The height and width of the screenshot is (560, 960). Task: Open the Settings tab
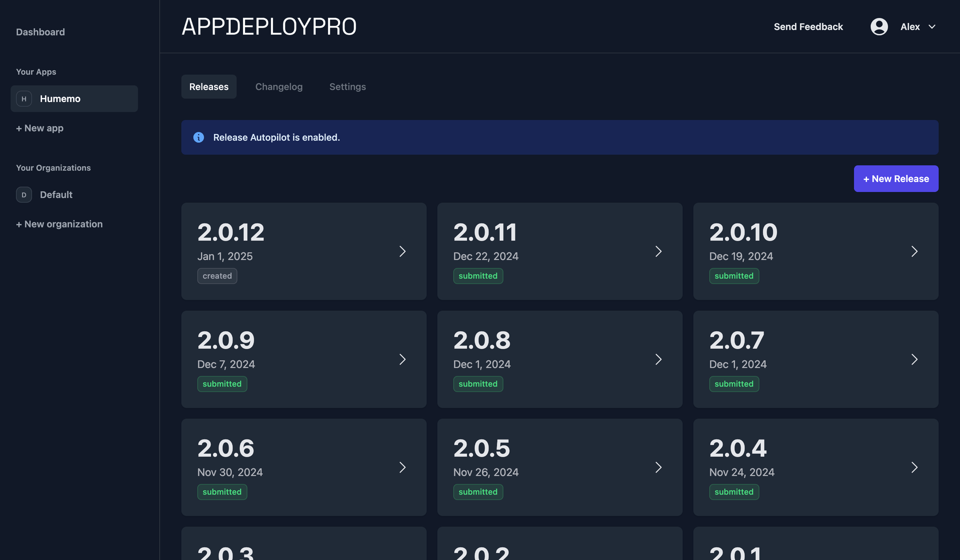pyautogui.click(x=347, y=86)
